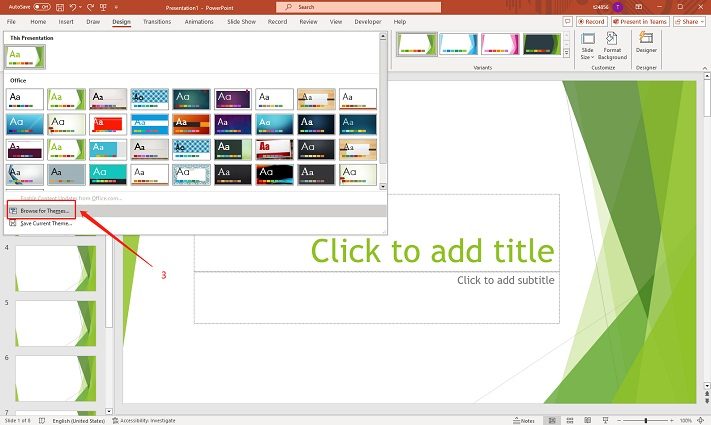Open the Slide Show tab
This screenshot has width=711, height=425.
pyautogui.click(x=241, y=21)
